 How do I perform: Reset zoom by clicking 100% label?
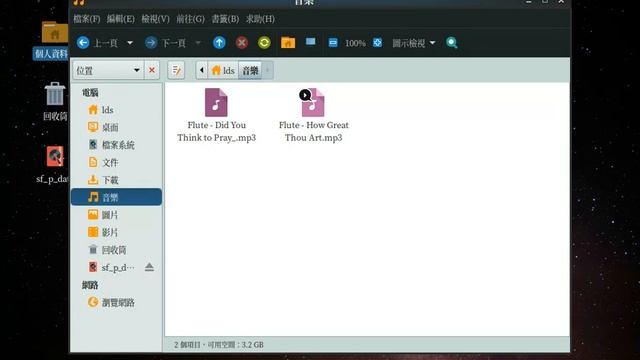355,43
